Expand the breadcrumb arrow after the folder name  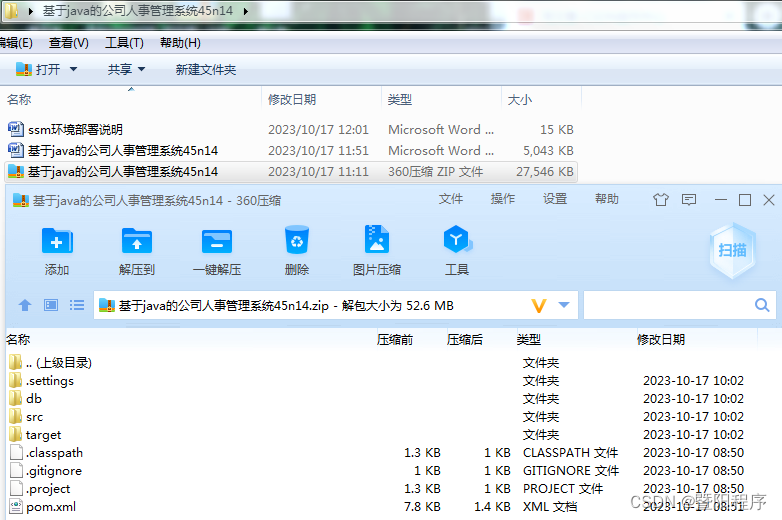[246, 11]
